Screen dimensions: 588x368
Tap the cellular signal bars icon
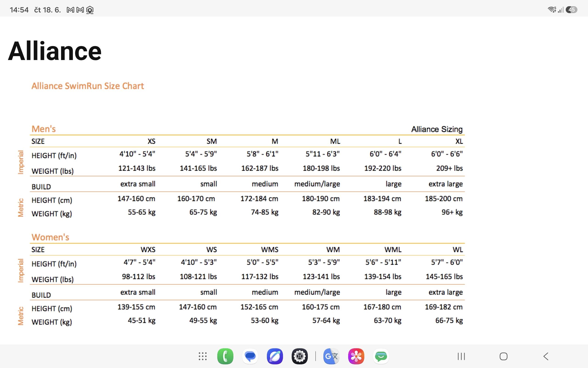[560, 10]
